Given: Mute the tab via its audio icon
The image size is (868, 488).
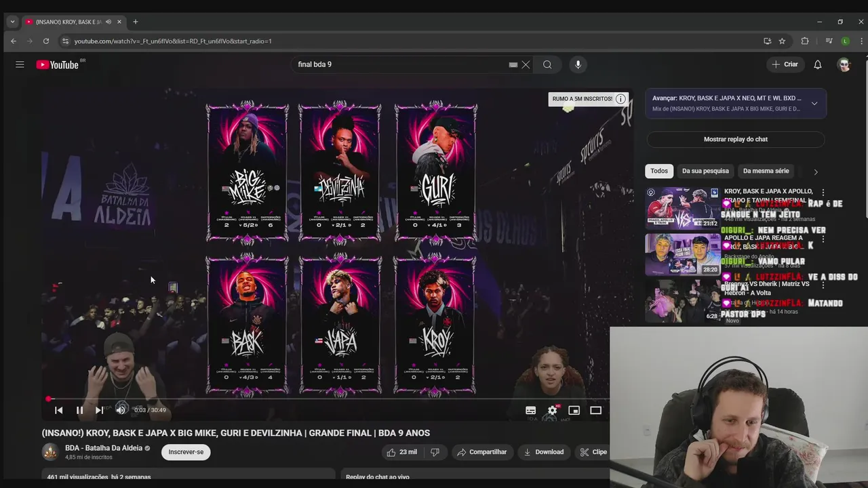Looking at the screenshot, I should click(x=108, y=22).
